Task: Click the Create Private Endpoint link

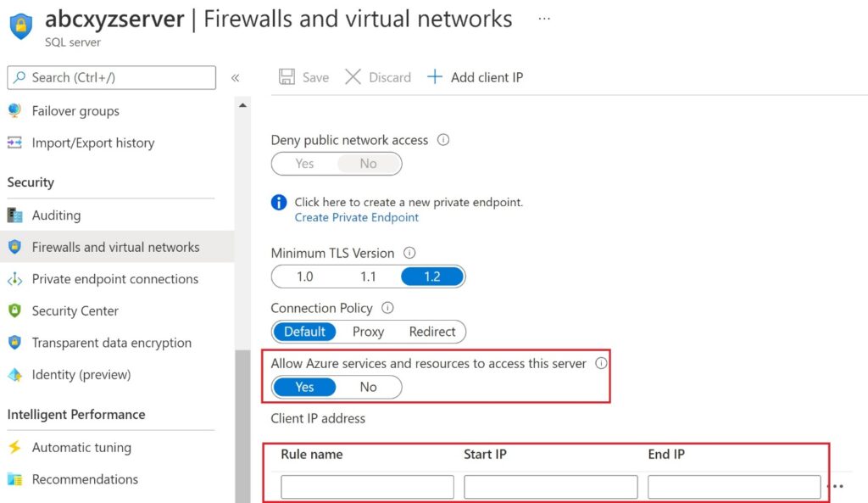Action: (356, 217)
